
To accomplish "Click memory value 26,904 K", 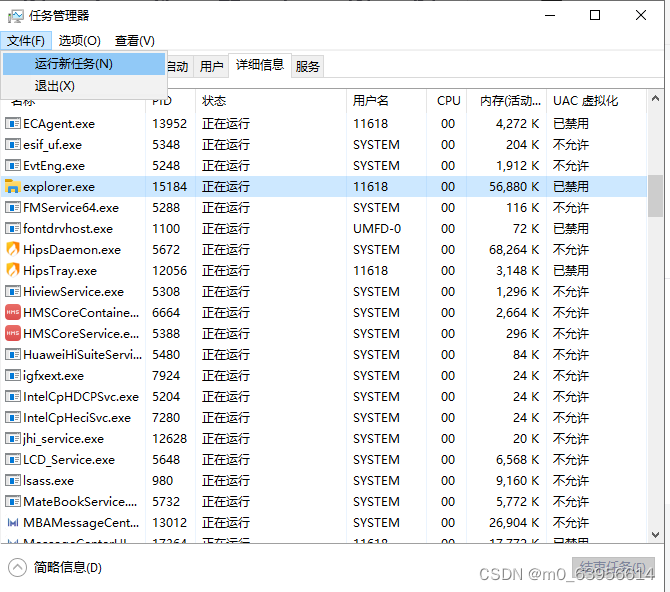I will pyautogui.click(x=514, y=522).
